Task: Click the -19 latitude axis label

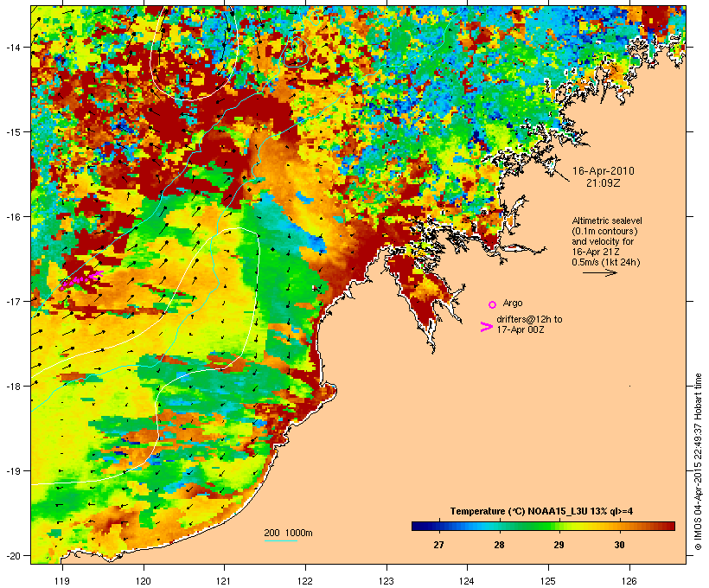Action: tap(13, 471)
